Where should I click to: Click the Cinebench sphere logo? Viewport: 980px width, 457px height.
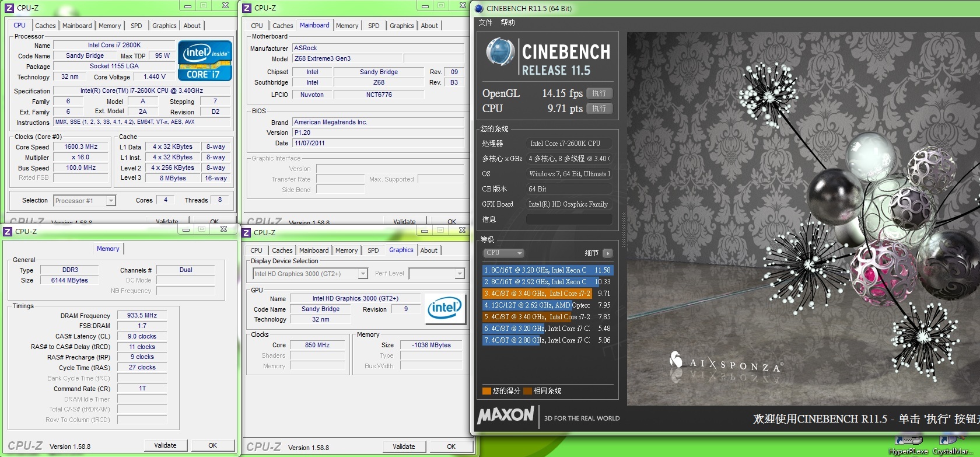[500, 52]
